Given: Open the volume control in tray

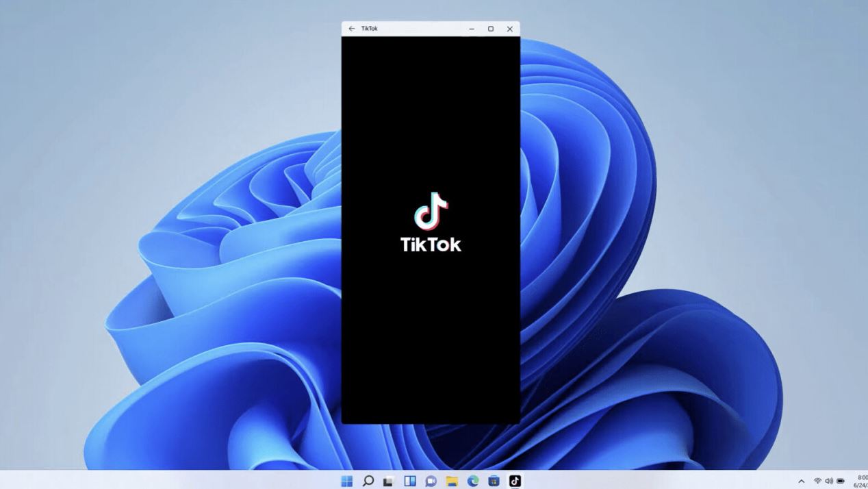Looking at the screenshot, I should 829,481.
